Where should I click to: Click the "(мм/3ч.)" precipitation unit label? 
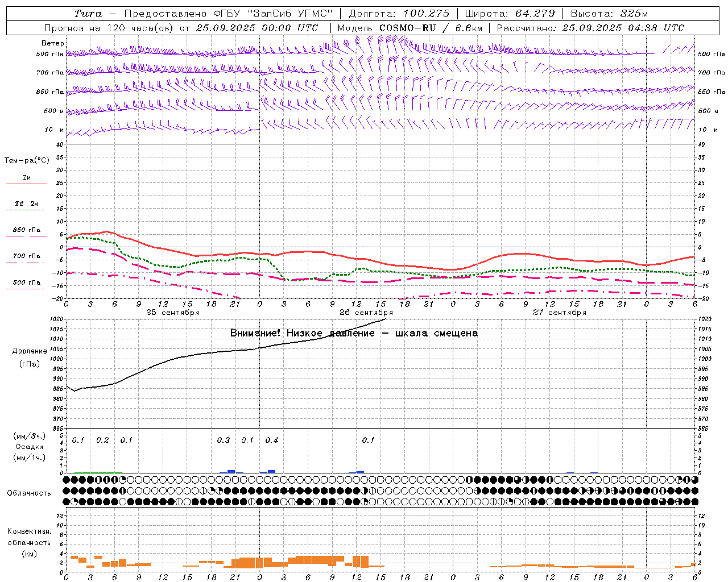coord(30,436)
